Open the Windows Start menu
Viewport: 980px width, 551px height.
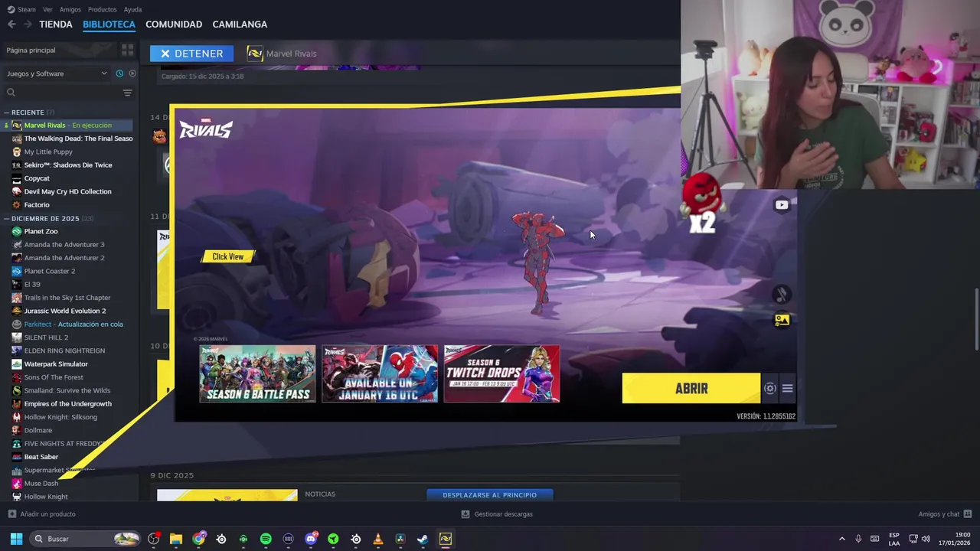(x=16, y=539)
